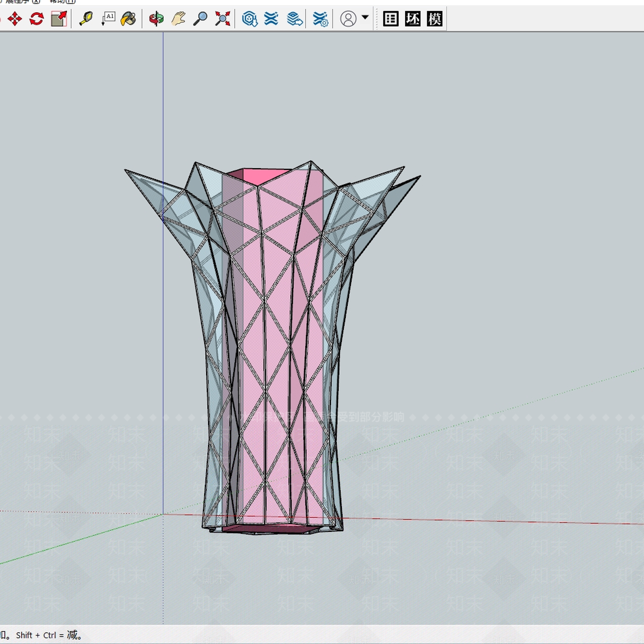Click the status bar hint 'Shift + Ctrl = 减。'

pyautogui.click(x=49, y=635)
